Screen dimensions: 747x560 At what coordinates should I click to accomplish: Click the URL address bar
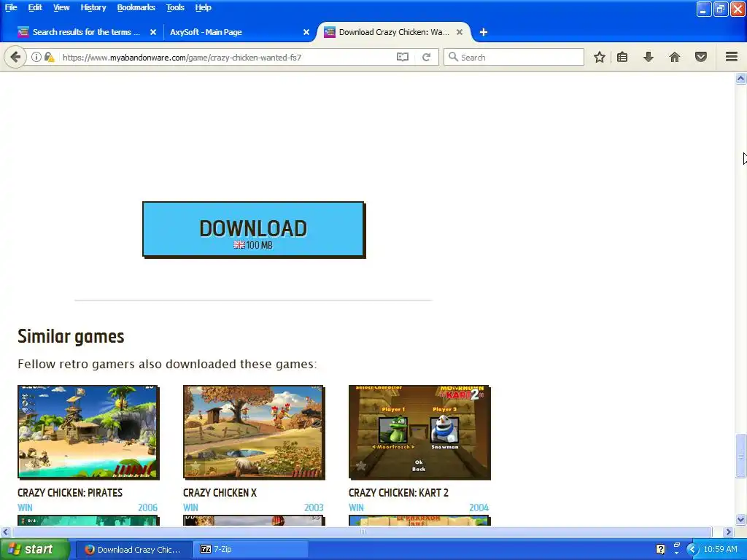[x=228, y=57]
